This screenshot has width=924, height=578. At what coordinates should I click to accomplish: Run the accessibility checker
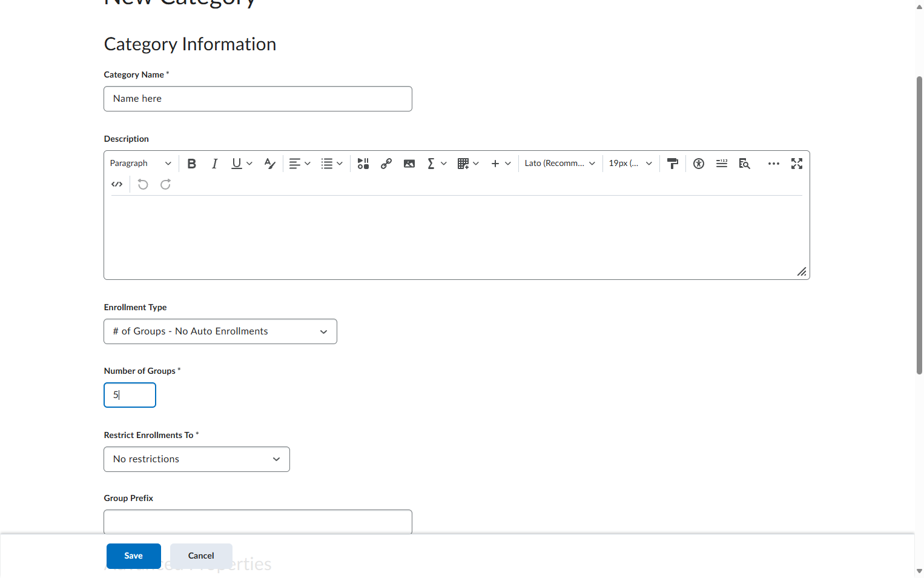(x=699, y=164)
